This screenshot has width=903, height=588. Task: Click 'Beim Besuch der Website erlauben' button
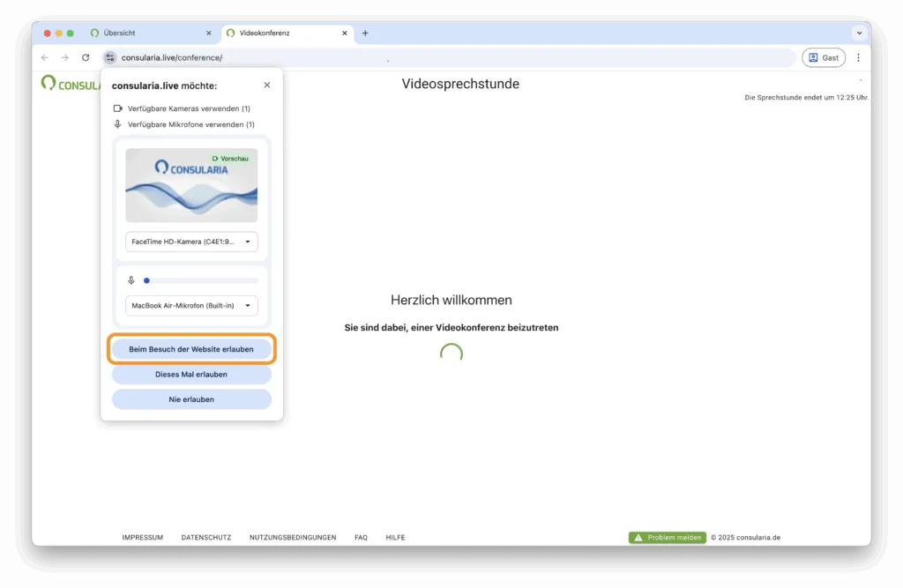(x=191, y=349)
